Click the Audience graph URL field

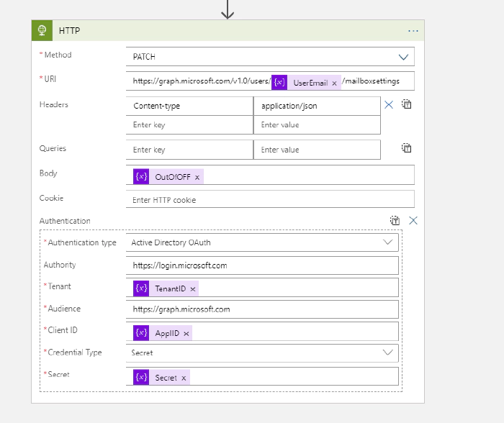(x=263, y=309)
